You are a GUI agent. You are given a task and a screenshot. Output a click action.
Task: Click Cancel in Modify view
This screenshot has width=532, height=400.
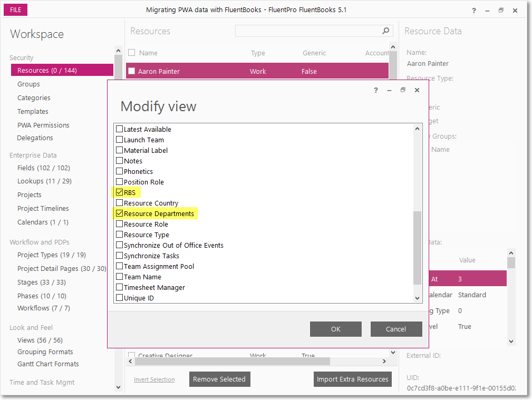[x=396, y=329]
